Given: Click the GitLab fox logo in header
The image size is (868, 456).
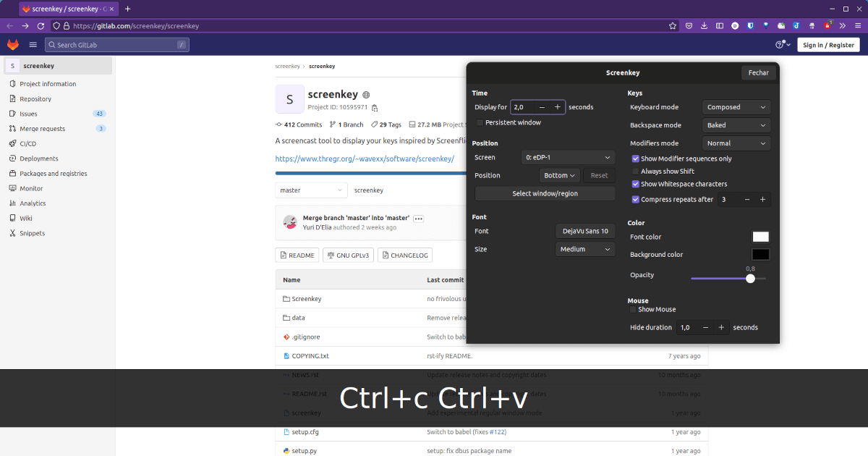Looking at the screenshot, I should point(13,45).
